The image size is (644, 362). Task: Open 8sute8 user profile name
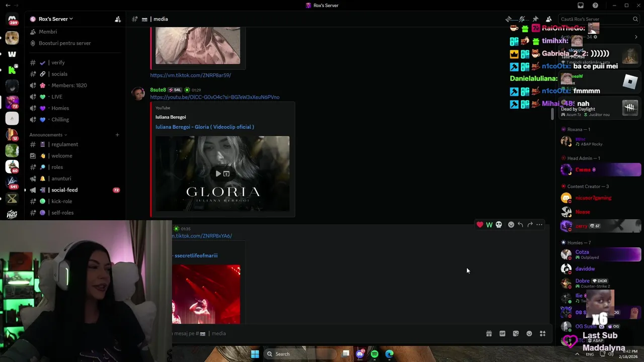pyautogui.click(x=158, y=89)
